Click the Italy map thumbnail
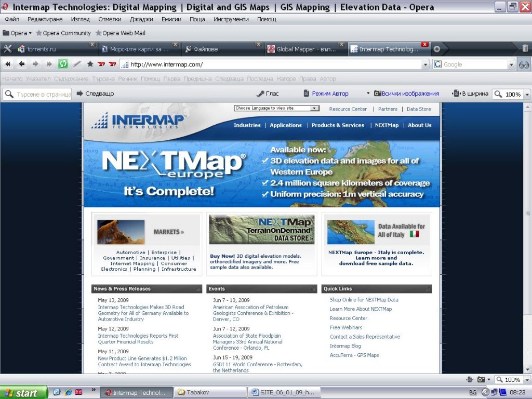532x399 pixels. (x=351, y=232)
